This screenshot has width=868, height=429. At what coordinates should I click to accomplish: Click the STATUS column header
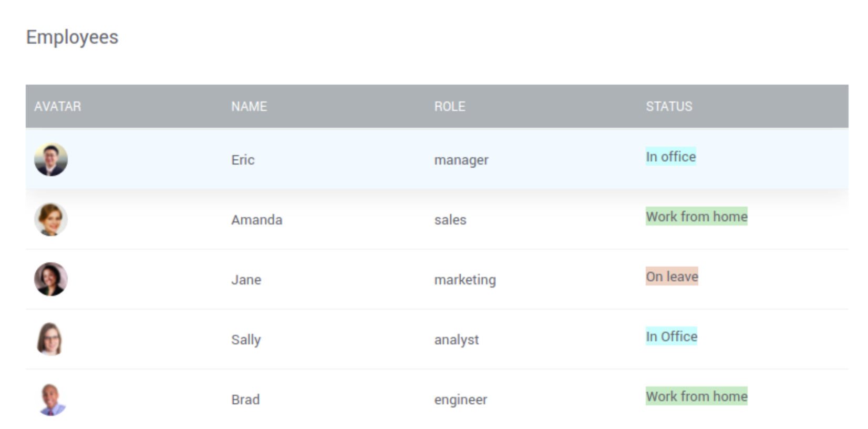[x=669, y=106]
